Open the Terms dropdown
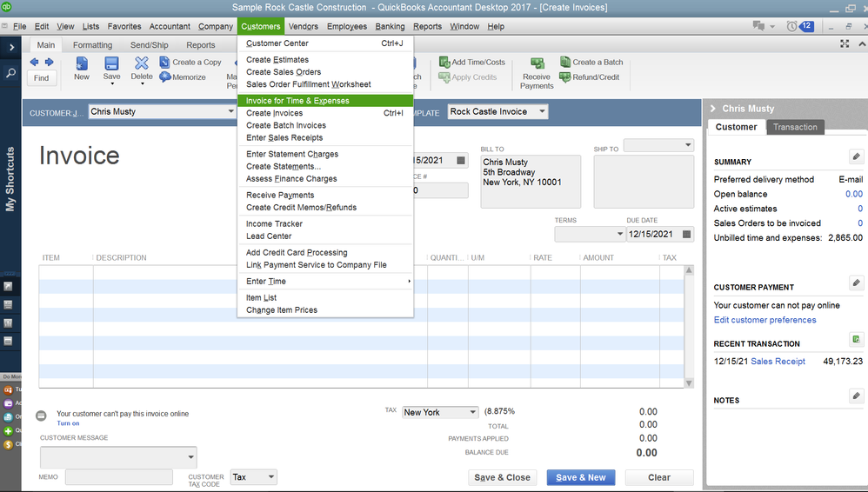 click(x=620, y=234)
